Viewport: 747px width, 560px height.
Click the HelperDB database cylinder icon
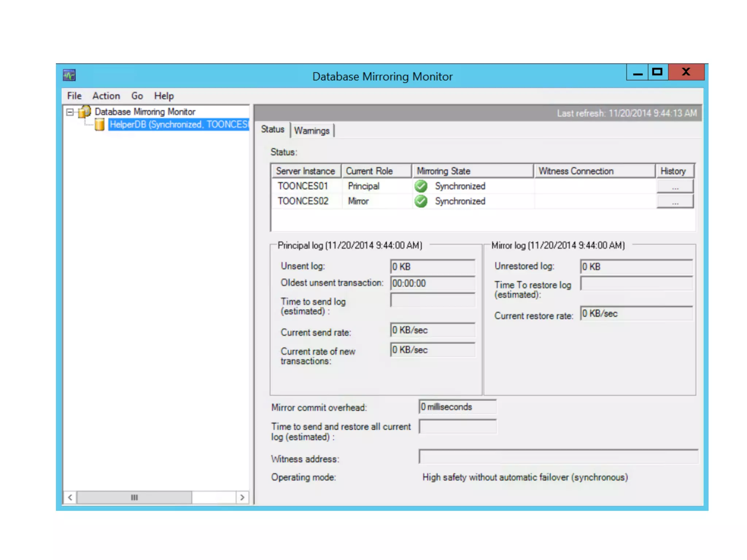(x=99, y=125)
